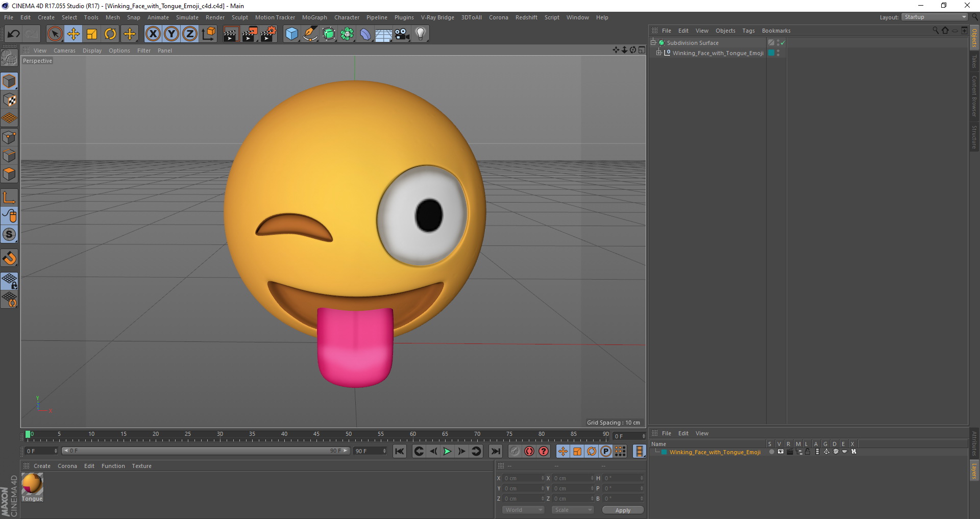
Task: Go to start of animation
Action: point(400,451)
